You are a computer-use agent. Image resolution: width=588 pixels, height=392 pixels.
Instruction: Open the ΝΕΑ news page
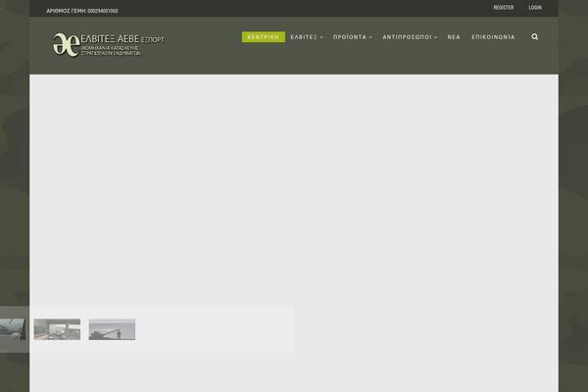tap(454, 37)
